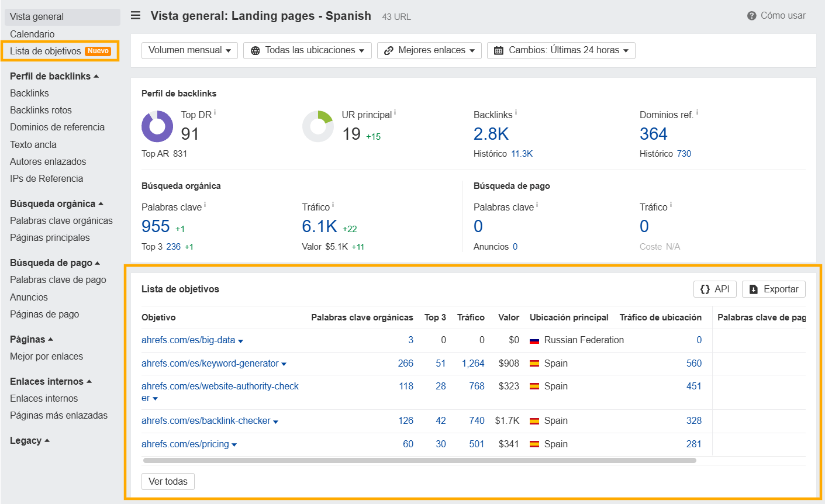The width and height of the screenshot is (825, 504).
Task: Click the hamburger menu icon
Action: (136, 16)
